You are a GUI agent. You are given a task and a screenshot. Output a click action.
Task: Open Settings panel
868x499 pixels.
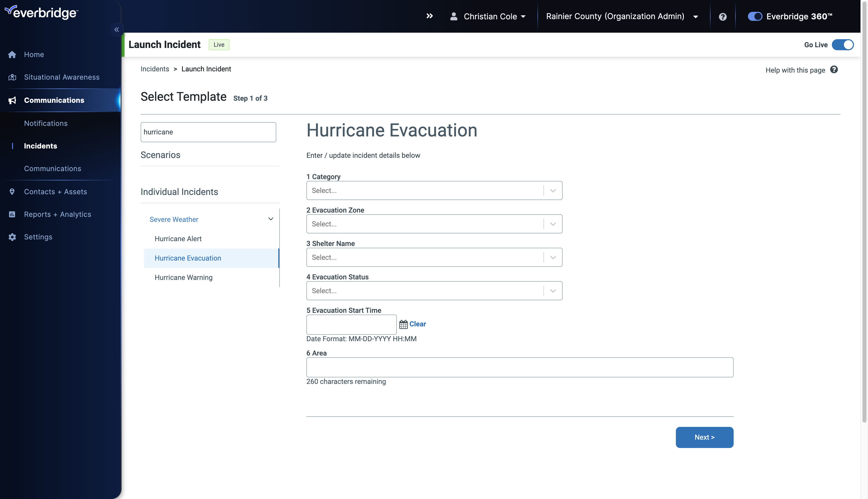38,237
